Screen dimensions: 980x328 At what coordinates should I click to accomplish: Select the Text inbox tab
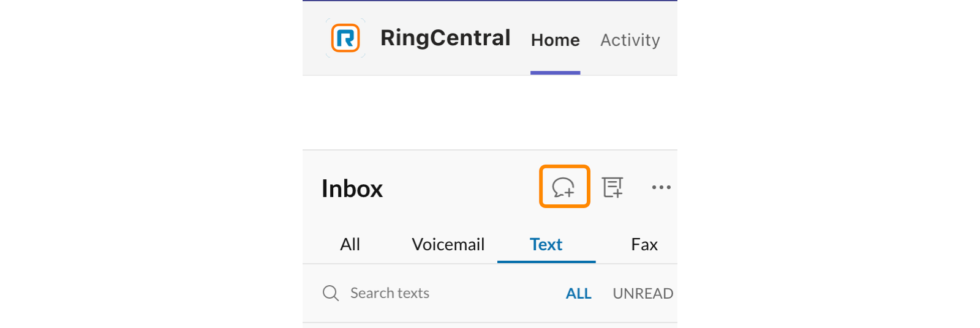point(546,244)
